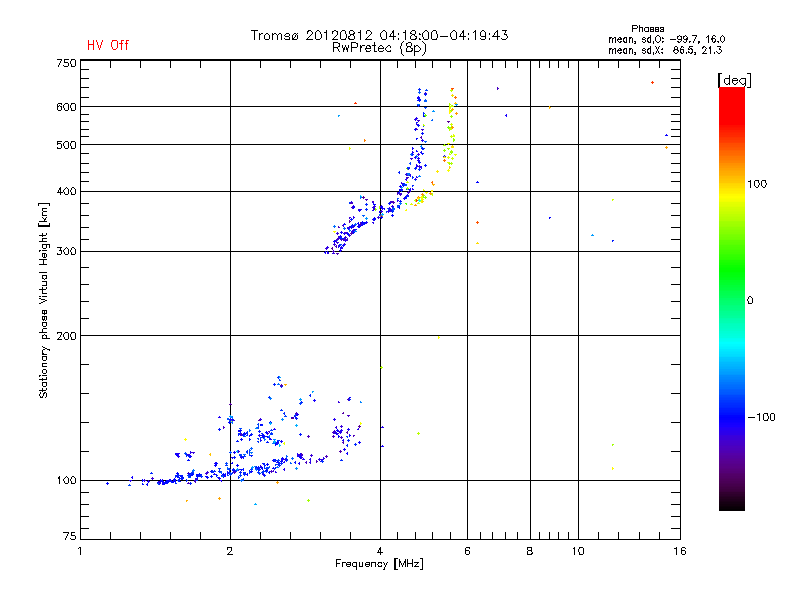
Task: Click the 10 tick label on frequency axis
Action: 578,551
